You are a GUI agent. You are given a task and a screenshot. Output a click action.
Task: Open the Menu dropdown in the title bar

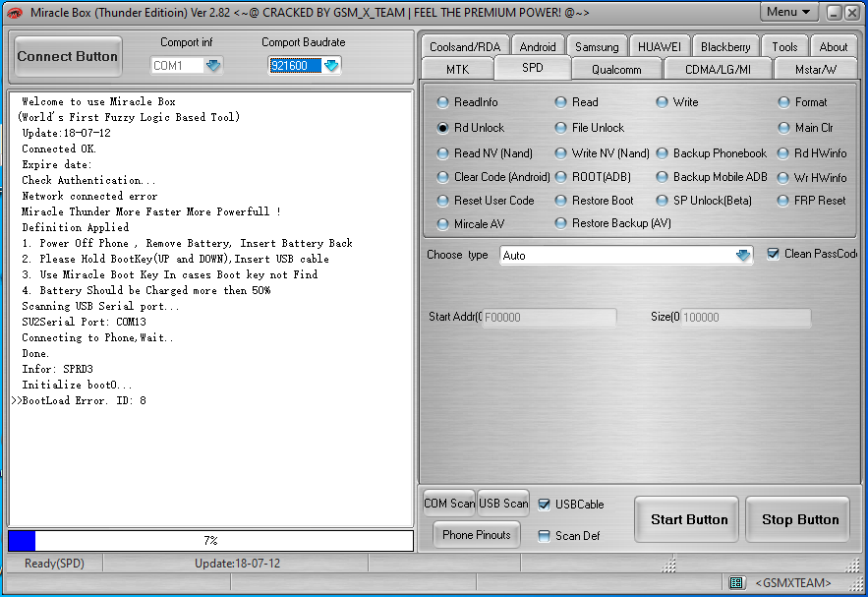[788, 12]
